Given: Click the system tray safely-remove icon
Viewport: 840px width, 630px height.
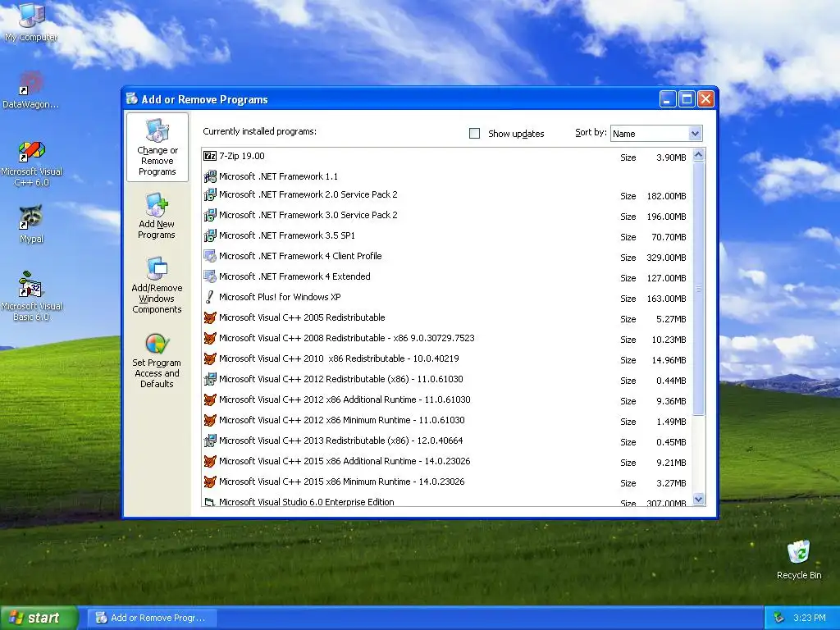Looking at the screenshot, I should (x=778, y=618).
